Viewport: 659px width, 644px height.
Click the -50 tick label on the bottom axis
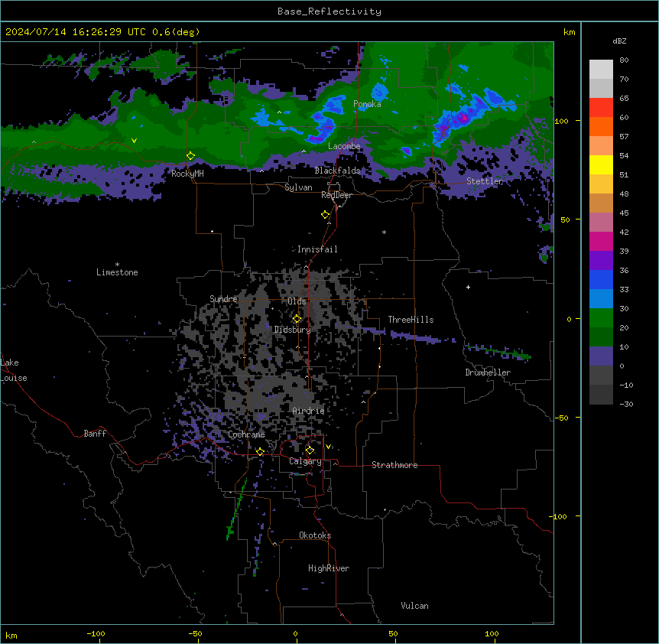click(195, 633)
